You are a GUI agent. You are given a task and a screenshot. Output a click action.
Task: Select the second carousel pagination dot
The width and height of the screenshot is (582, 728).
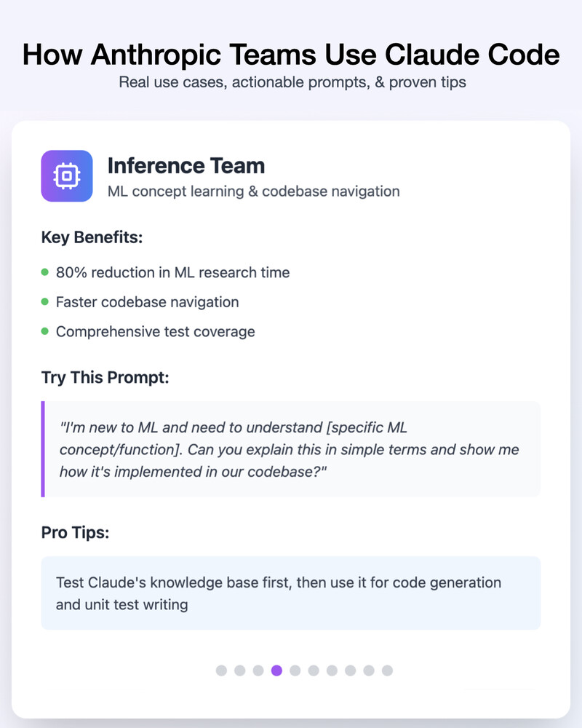pos(239,670)
